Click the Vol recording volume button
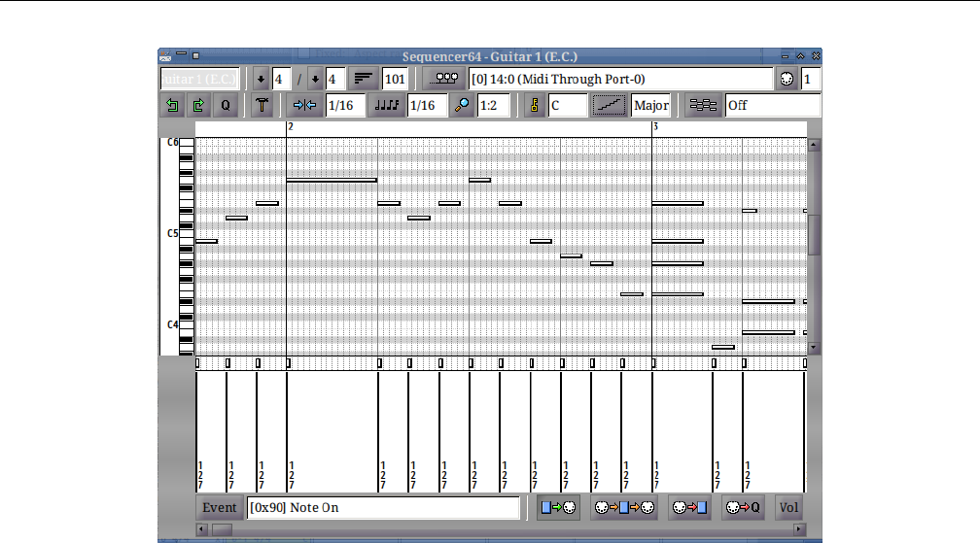 tap(788, 507)
